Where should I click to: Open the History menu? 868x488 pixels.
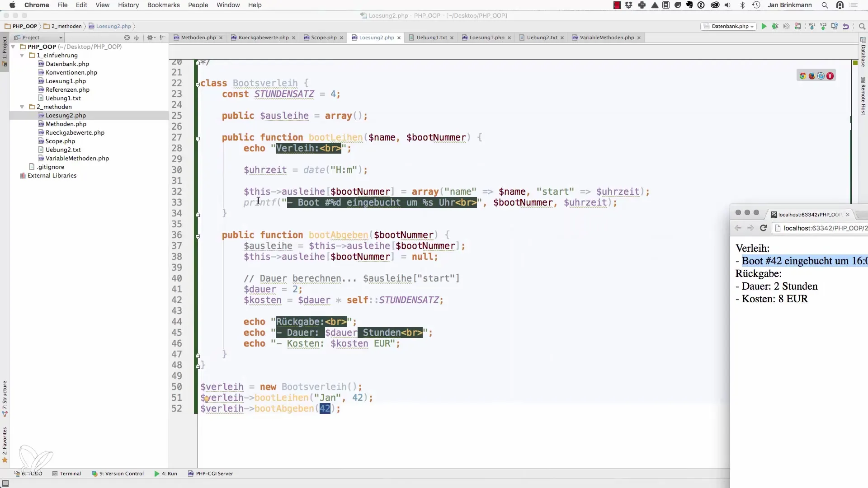coord(128,5)
